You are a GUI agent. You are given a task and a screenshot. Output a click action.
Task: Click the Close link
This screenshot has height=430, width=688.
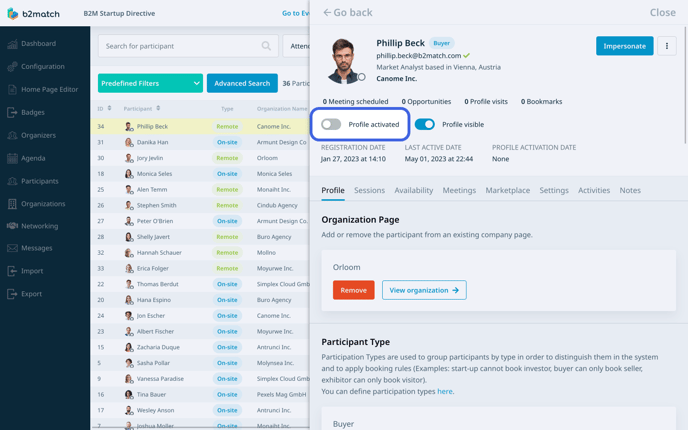coord(663,12)
